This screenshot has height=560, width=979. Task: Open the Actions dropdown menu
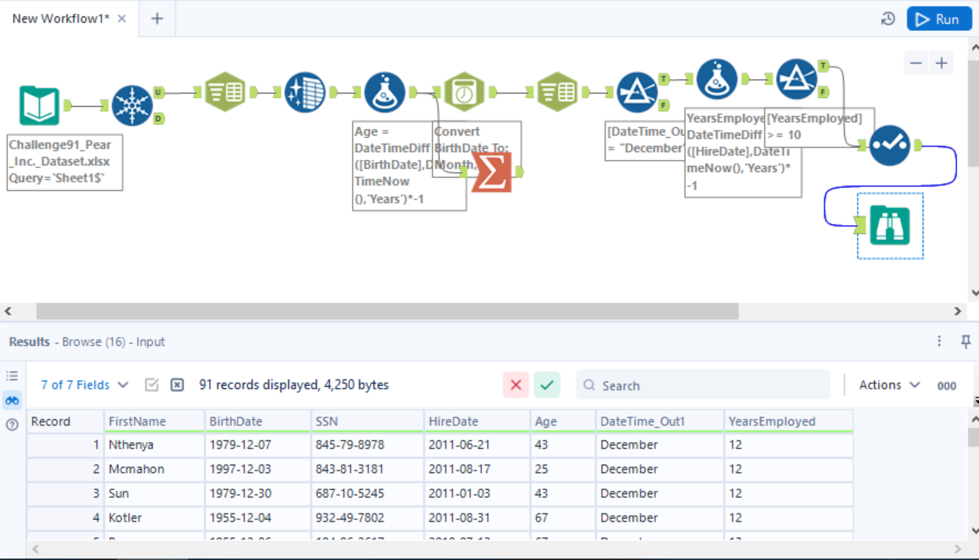(x=889, y=385)
